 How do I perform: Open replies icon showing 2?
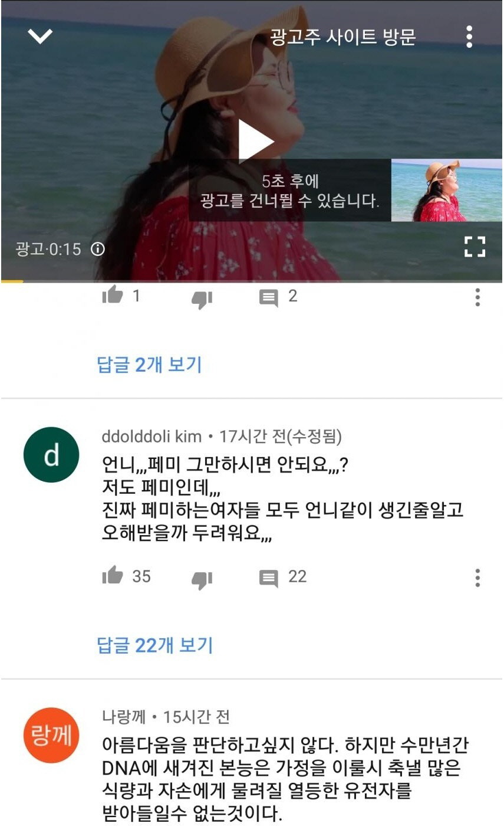pos(269,297)
